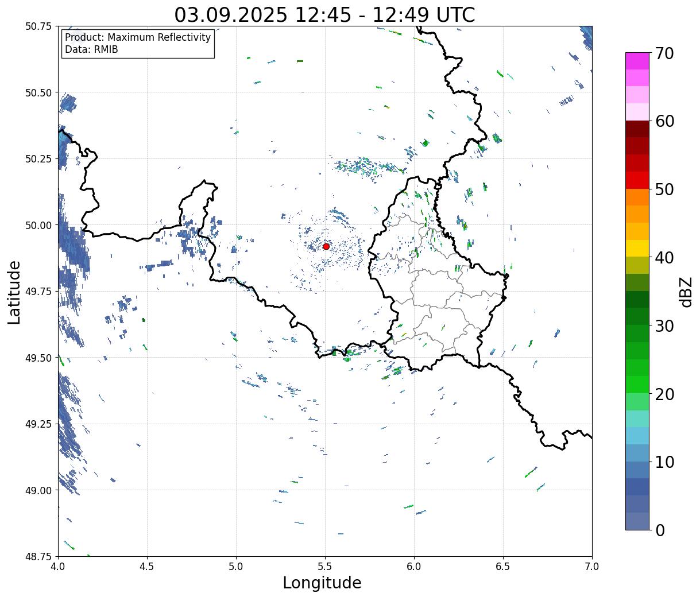Click the latitude tick label 49.50
Viewport: 700px width, 597px height.
click(x=38, y=358)
